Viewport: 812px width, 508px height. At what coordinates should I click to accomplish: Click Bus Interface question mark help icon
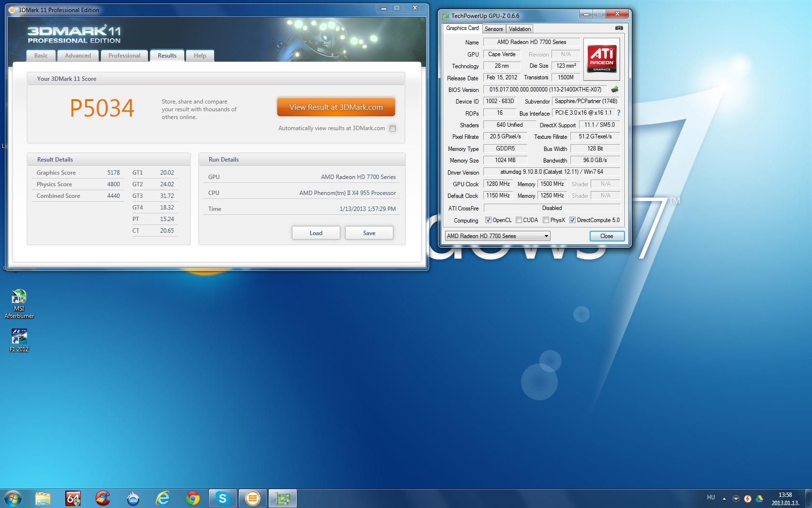618,113
